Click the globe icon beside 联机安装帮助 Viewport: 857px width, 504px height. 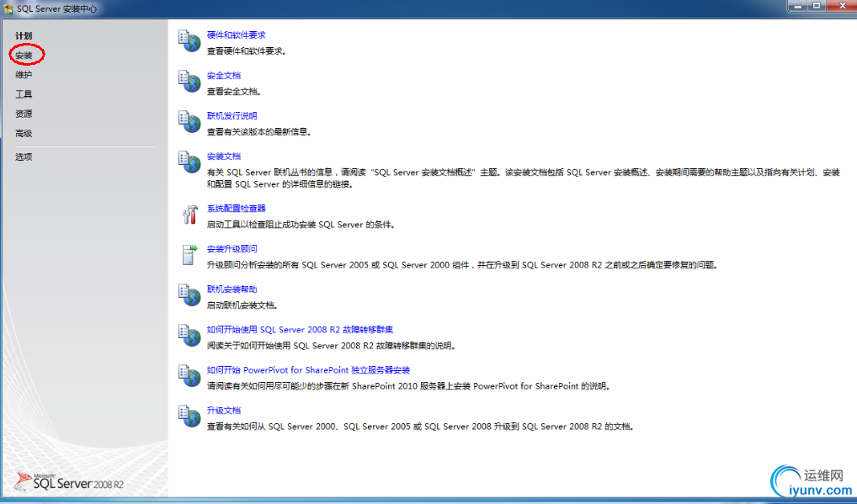pyautogui.click(x=189, y=295)
